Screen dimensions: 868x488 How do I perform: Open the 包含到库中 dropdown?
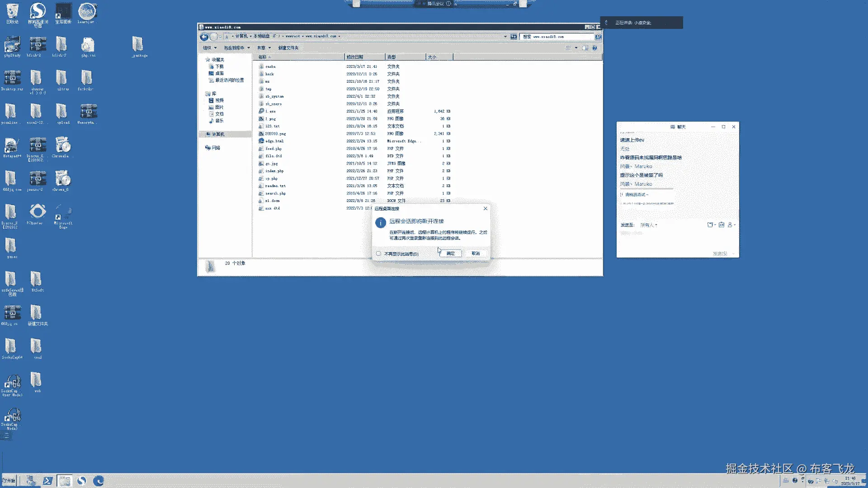pos(237,48)
